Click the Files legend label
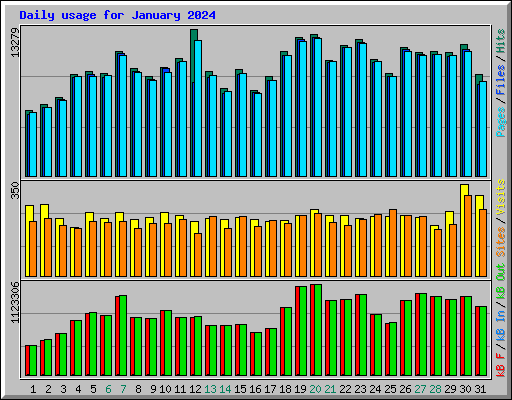The height and width of the screenshot is (400, 512). 500,79
